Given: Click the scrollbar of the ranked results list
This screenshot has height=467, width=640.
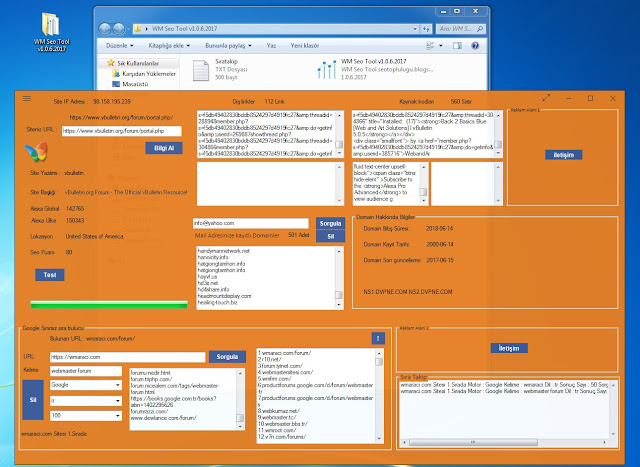Looking at the screenshot, I should (379, 396).
